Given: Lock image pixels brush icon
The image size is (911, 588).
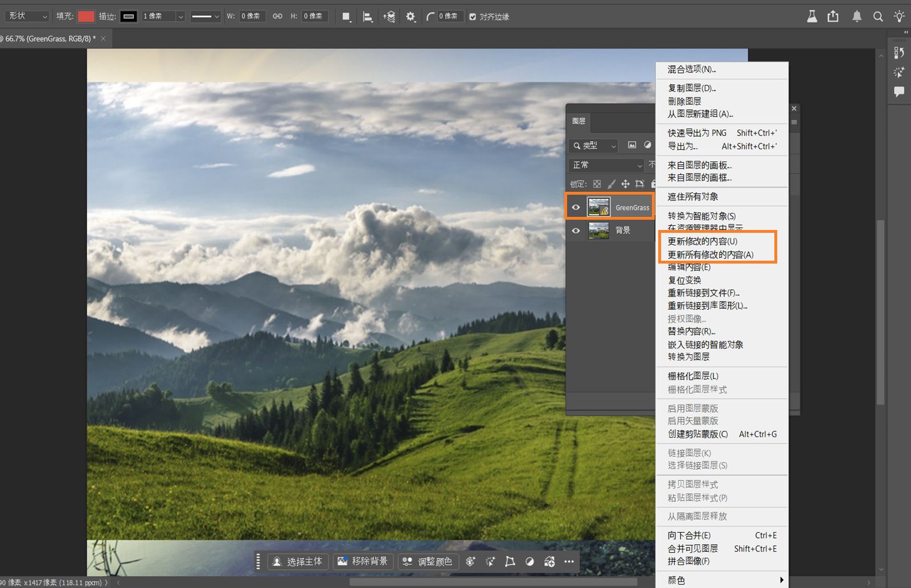Looking at the screenshot, I should pos(611,184).
